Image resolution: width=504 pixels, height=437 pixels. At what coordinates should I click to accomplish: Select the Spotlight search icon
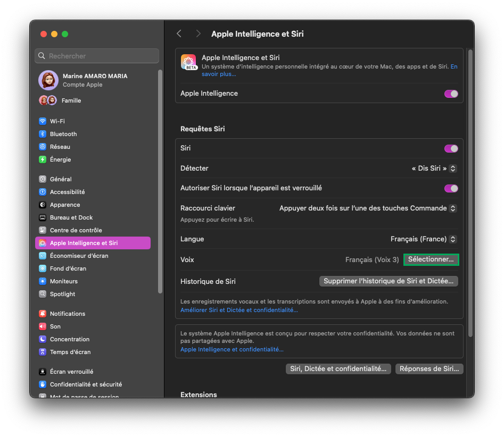43,294
